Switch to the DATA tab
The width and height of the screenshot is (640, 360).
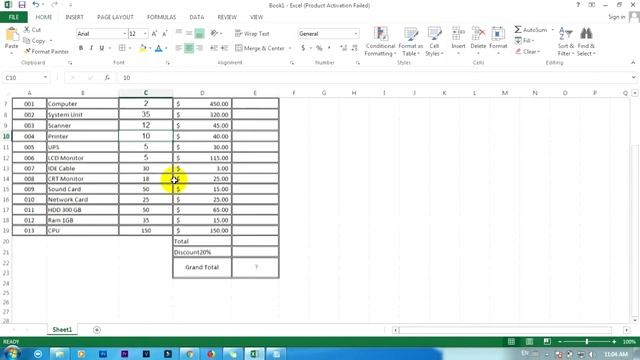196,17
